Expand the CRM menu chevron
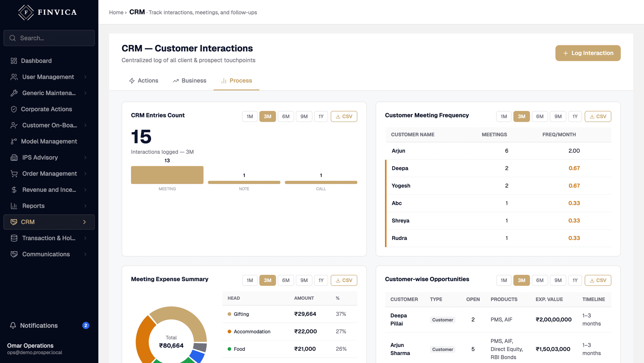 [84, 222]
